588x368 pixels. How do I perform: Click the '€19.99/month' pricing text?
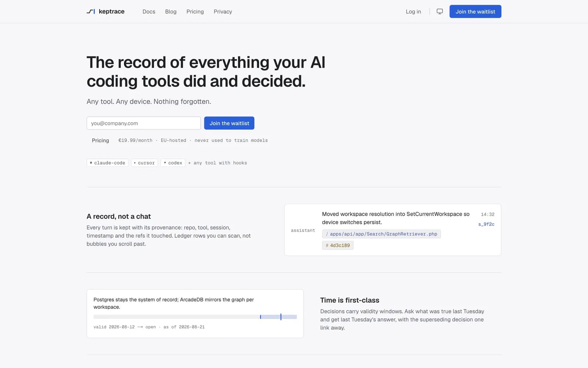click(135, 140)
